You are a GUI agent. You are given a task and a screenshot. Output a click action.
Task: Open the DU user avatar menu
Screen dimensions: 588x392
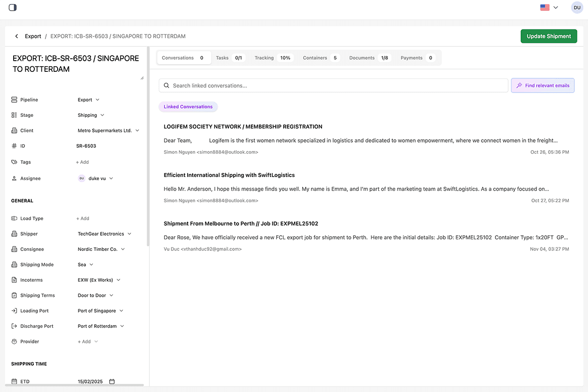click(x=577, y=8)
